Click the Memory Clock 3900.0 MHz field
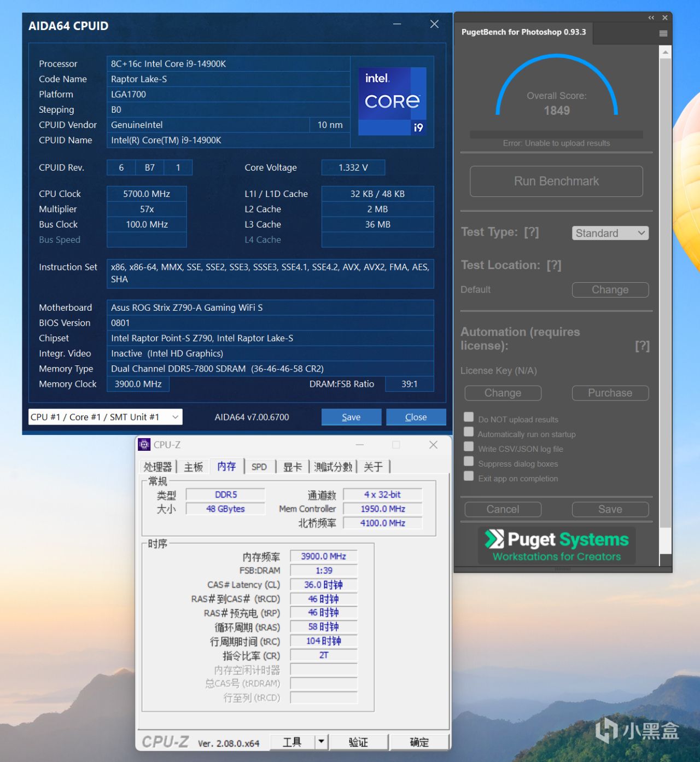The image size is (700, 762). 138,384
